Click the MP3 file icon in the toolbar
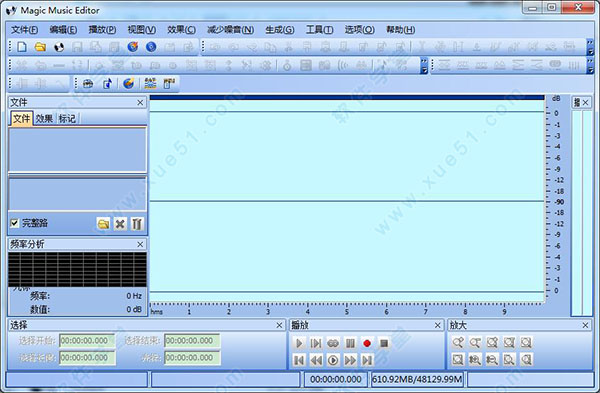Image resolution: width=600 pixels, height=393 pixels. point(169,83)
